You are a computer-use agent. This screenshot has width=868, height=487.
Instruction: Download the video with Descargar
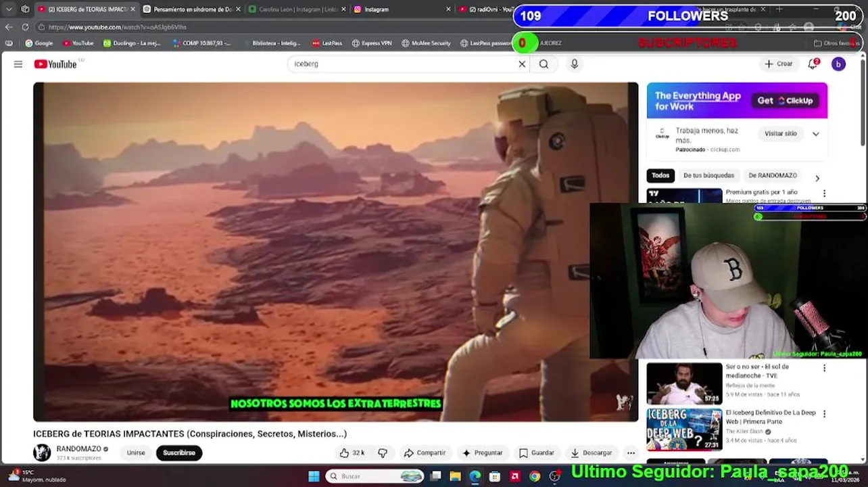[x=592, y=453]
